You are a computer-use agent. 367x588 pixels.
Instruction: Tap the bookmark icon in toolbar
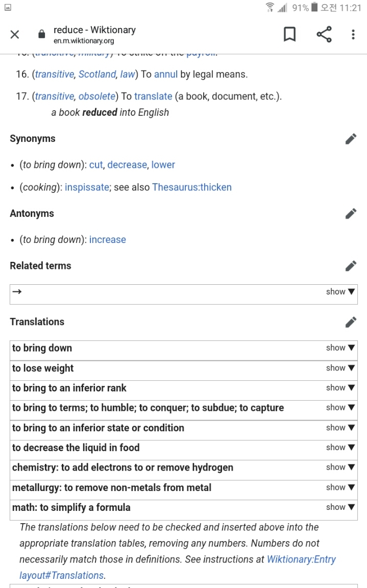pyautogui.click(x=289, y=35)
